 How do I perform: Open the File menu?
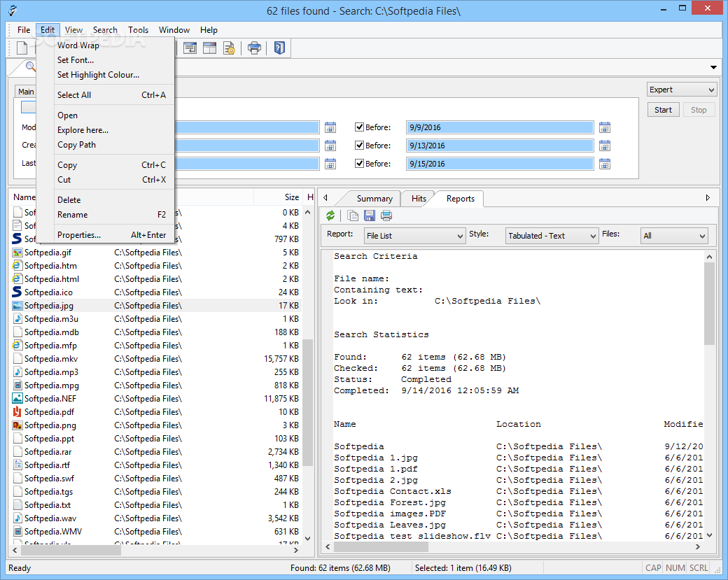[24, 29]
